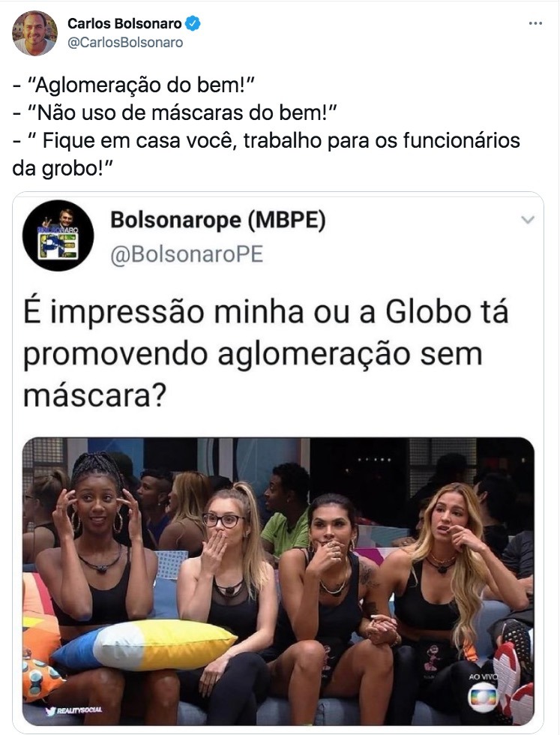Click the line "Aglomeração do bem!"
560x735 pixels.
(x=133, y=85)
